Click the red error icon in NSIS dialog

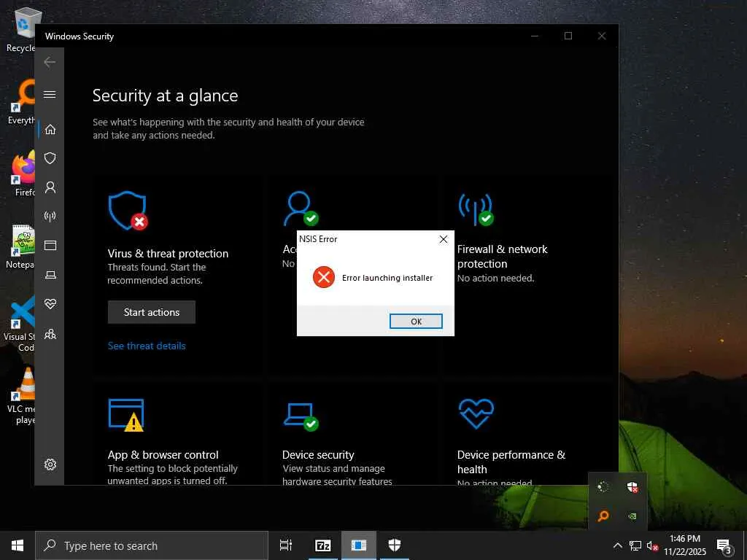[323, 277]
